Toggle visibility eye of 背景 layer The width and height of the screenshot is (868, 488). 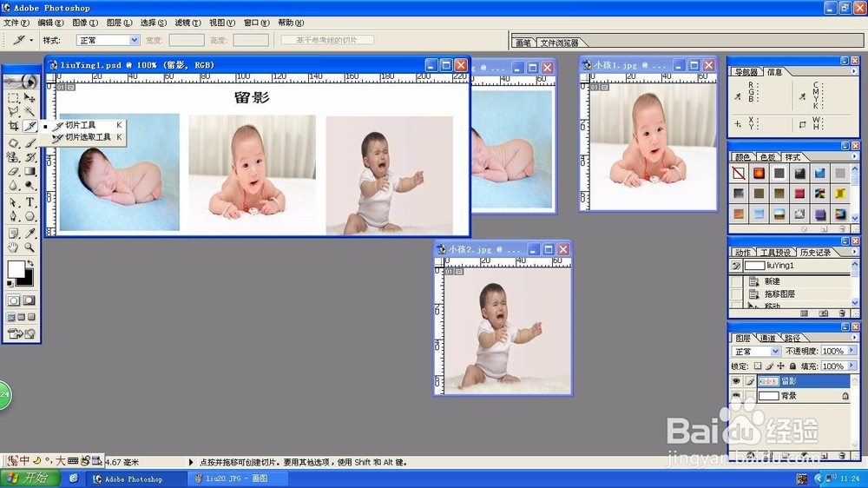coord(736,395)
